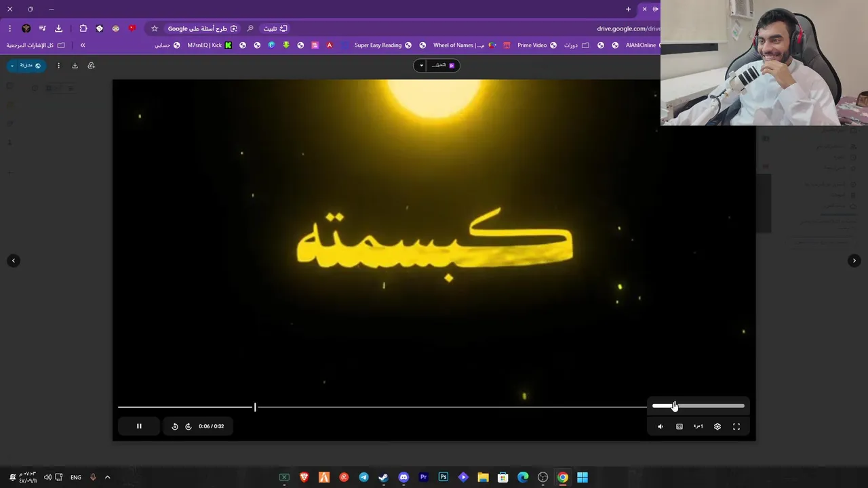
Task: Click the playhead marker on the timeline
Action: 255,407
